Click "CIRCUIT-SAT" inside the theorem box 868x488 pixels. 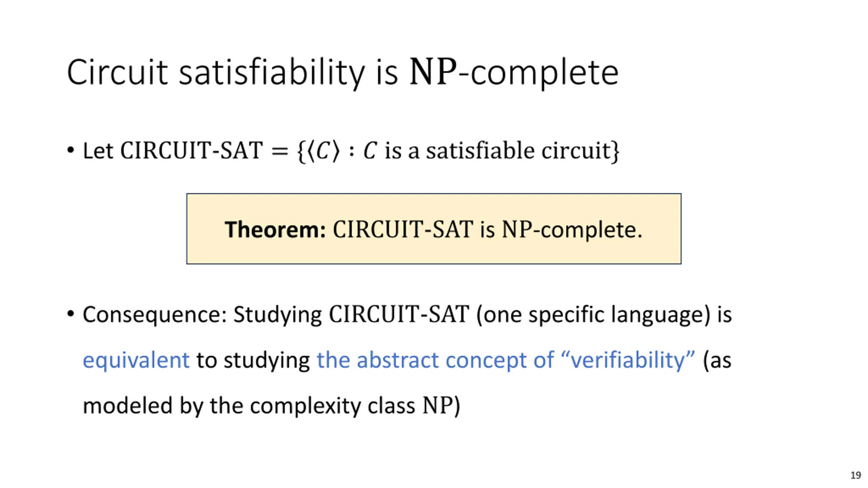(x=403, y=229)
